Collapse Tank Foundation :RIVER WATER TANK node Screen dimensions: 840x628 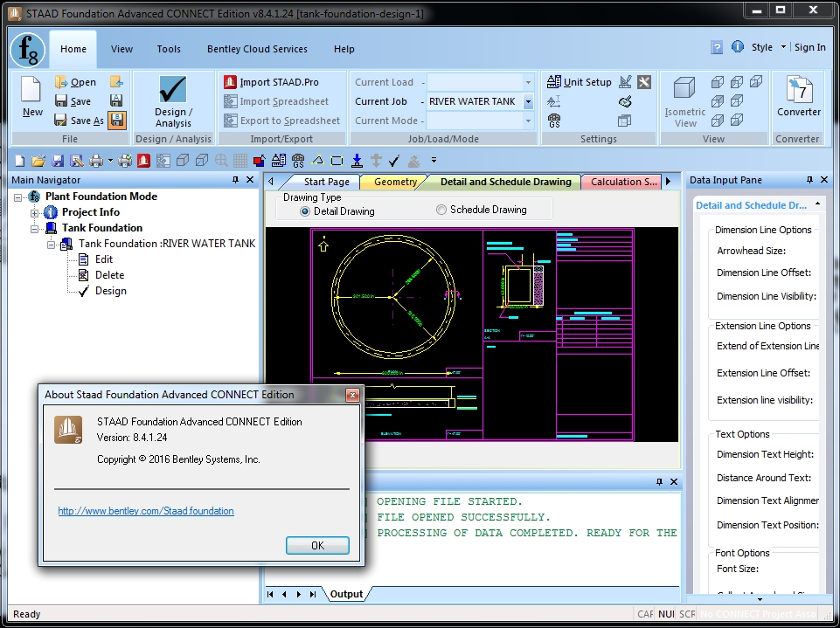tap(51, 245)
